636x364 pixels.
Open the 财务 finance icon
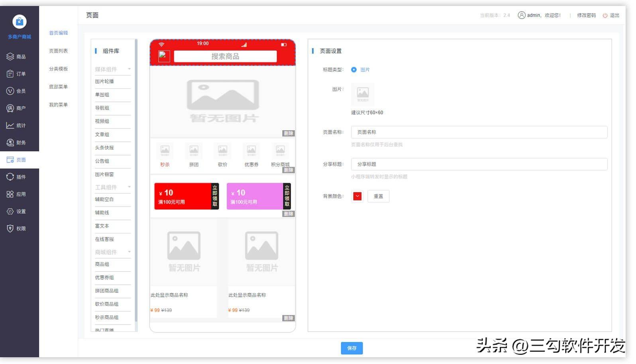(10, 143)
